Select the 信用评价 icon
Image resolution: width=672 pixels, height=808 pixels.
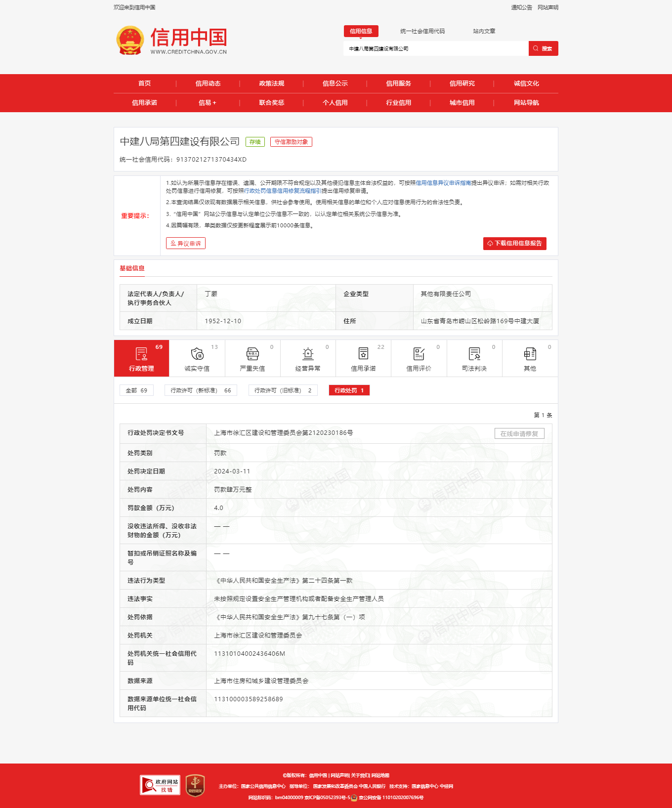click(x=419, y=354)
